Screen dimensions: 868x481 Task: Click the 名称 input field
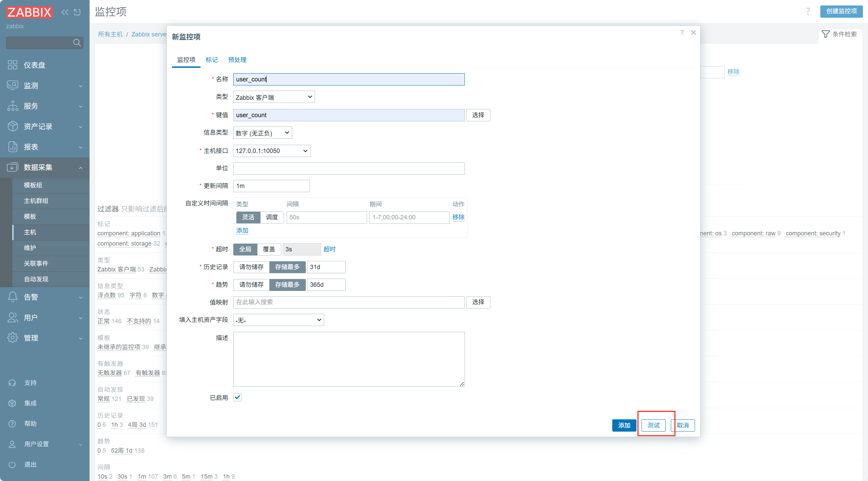(349, 79)
